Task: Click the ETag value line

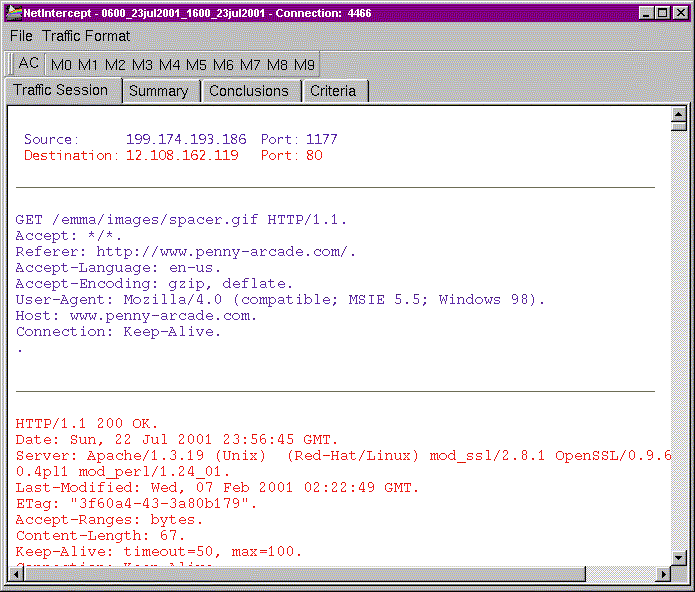Action: (136, 503)
